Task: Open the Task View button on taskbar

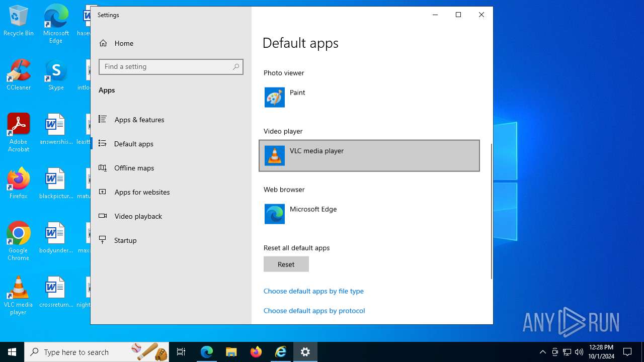Action: pyautogui.click(x=181, y=352)
